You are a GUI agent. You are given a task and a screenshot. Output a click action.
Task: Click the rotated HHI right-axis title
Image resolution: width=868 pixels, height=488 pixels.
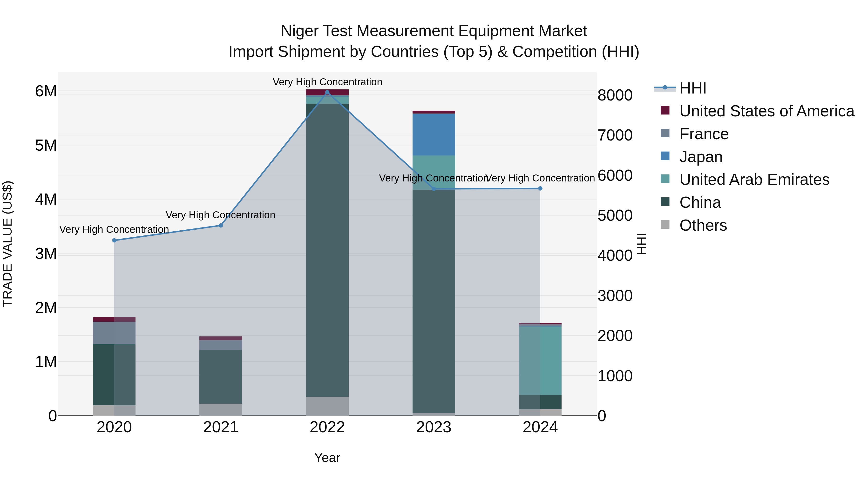pos(642,244)
